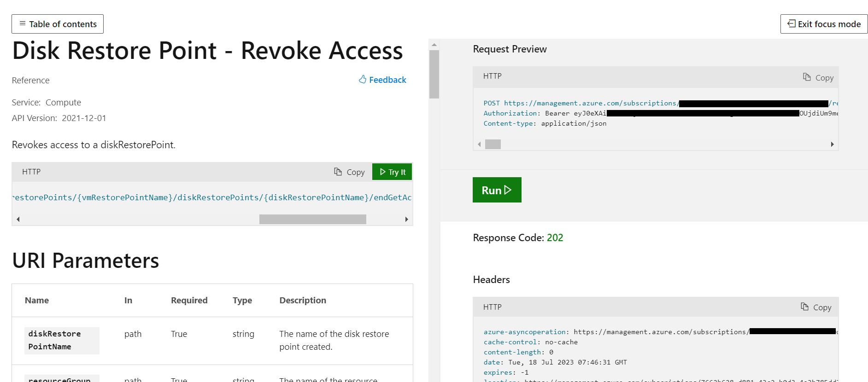Click the API Version 2021-12-01 text

click(x=59, y=118)
